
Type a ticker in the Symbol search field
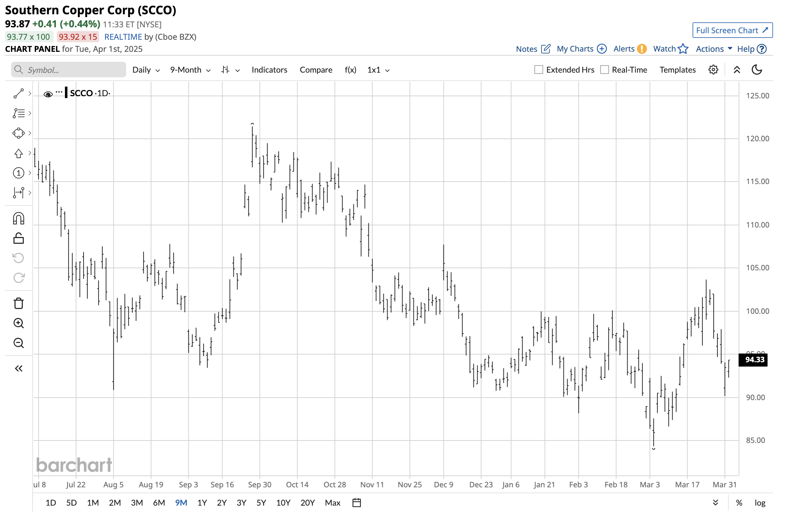(68, 70)
